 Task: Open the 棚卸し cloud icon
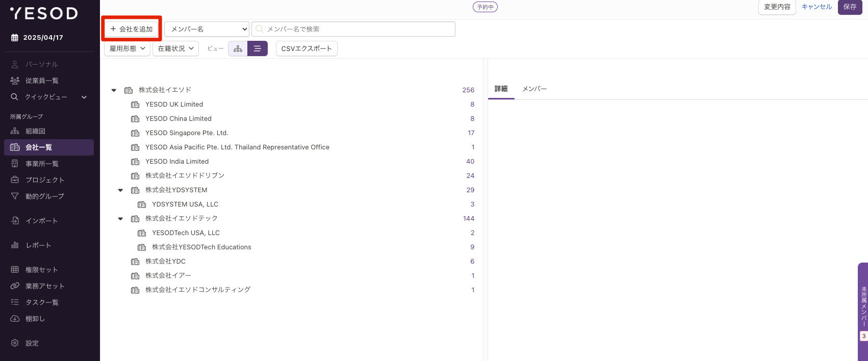(x=15, y=319)
